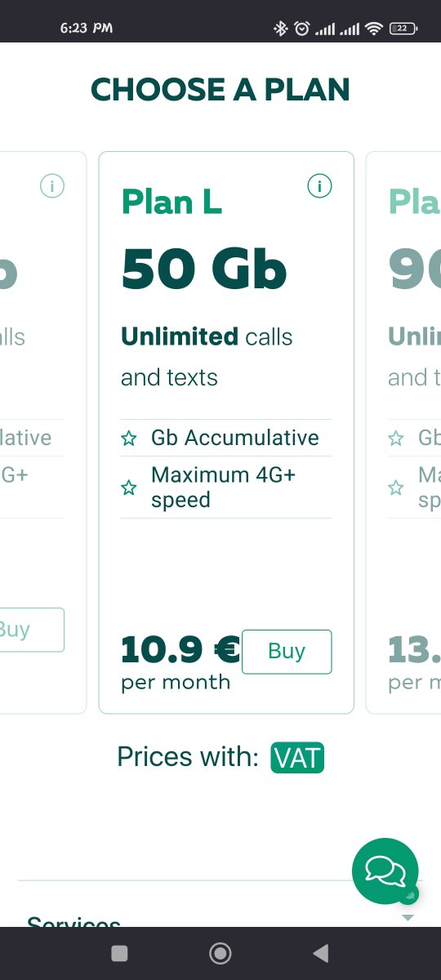
Task: Tap the Choose a Plan heading
Action: pos(220,90)
